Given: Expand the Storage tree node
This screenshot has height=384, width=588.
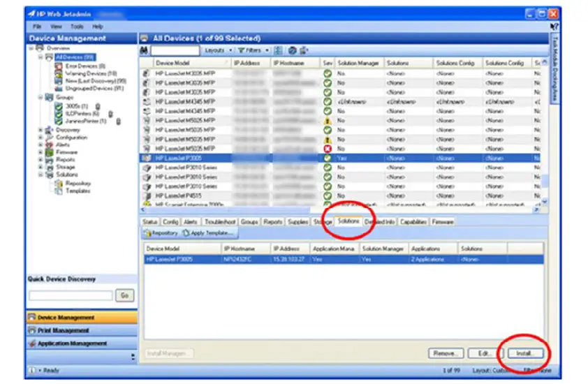Looking at the screenshot, I should click(x=41, y=168).
